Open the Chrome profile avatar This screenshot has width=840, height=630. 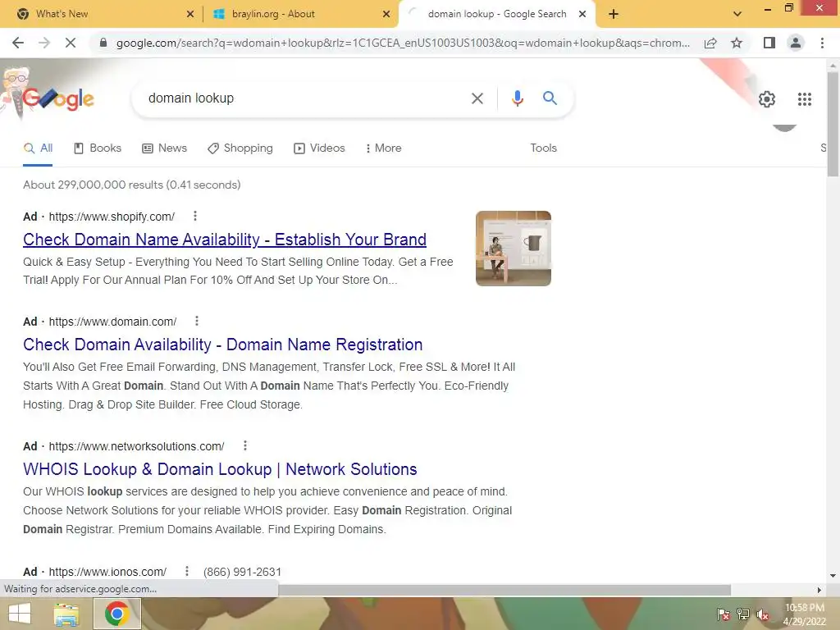[x=796, y=43]
